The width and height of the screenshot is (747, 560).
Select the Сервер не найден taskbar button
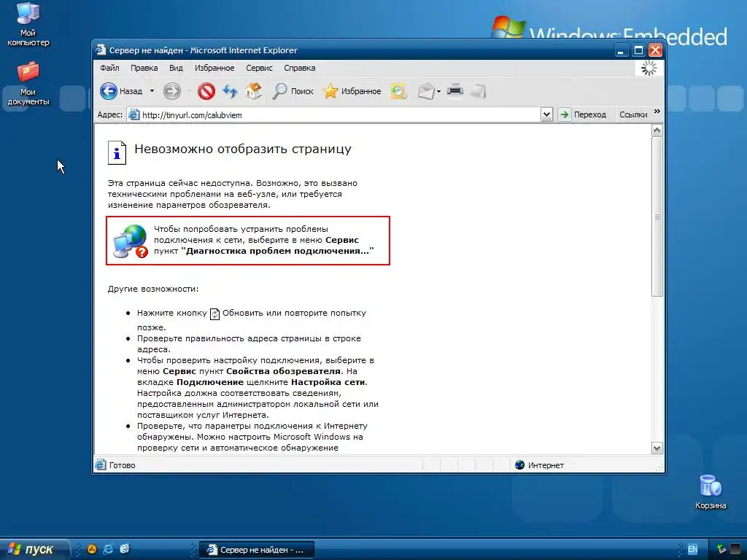[x=257, y=550]
